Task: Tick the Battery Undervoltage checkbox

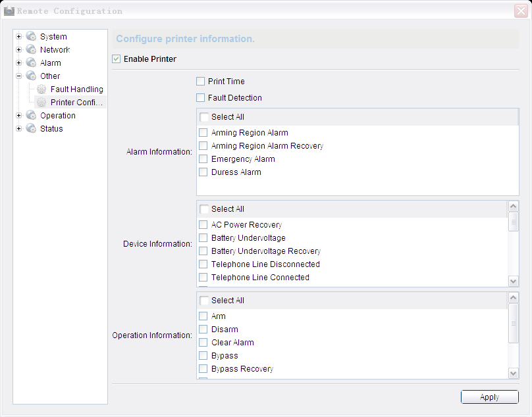Action: tap(203, 238)
